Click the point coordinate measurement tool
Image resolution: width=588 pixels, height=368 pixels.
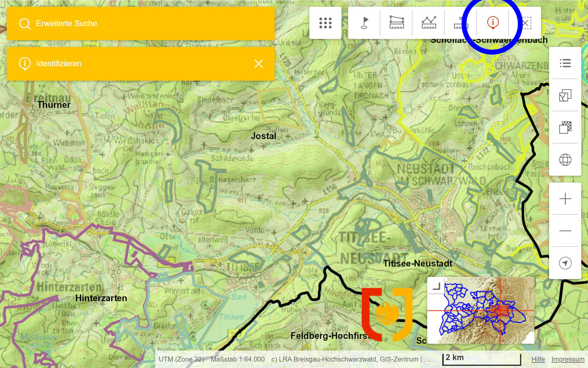460,23
